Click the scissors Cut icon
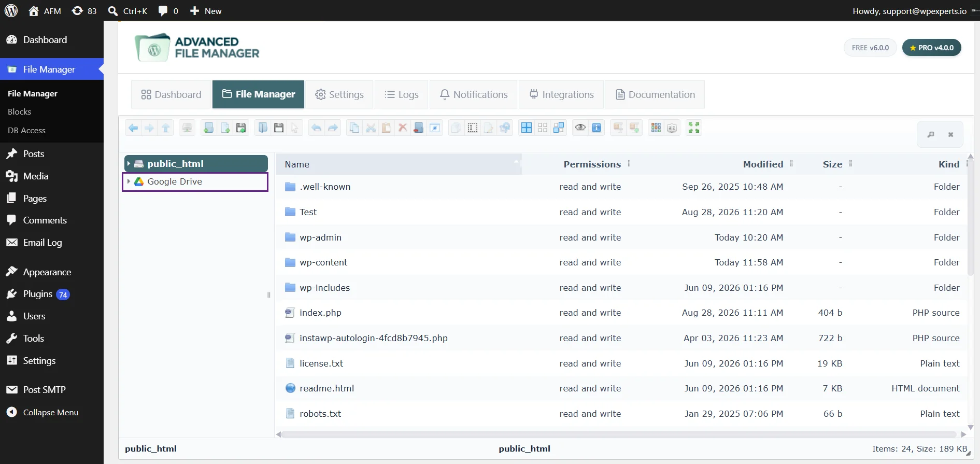The height and width of the screenshot is (464, 980). (x=371, y=128)
